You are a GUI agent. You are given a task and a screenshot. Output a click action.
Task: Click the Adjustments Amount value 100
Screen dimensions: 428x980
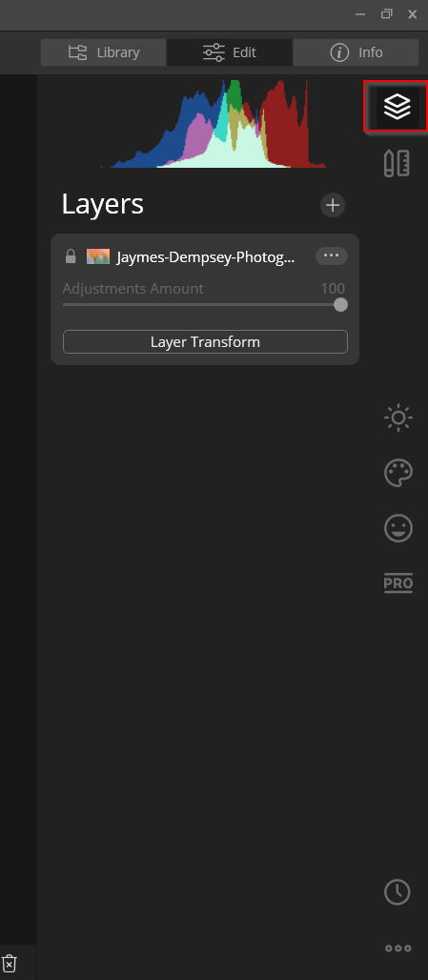(333, 288)
